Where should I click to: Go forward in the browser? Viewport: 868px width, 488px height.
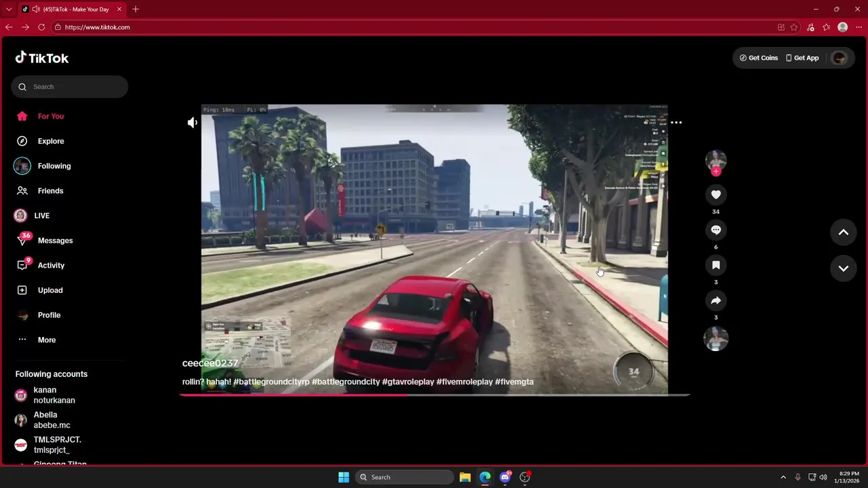(25, 27)
